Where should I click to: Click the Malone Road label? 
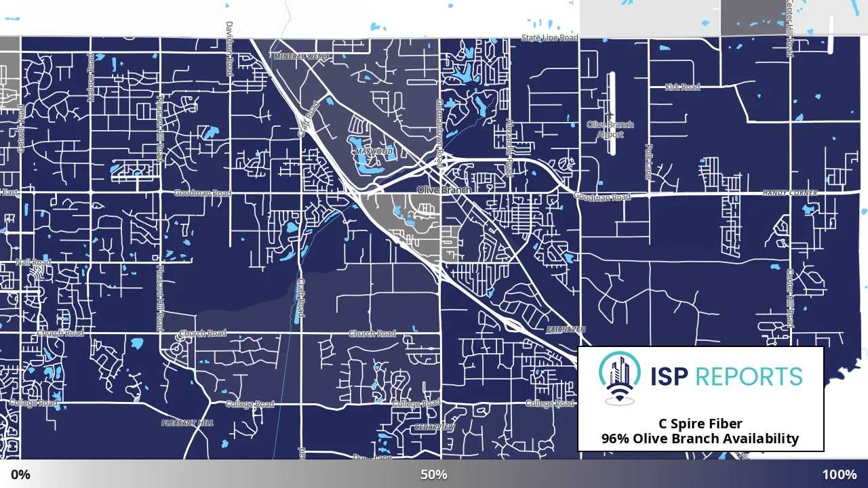point(91,79)
